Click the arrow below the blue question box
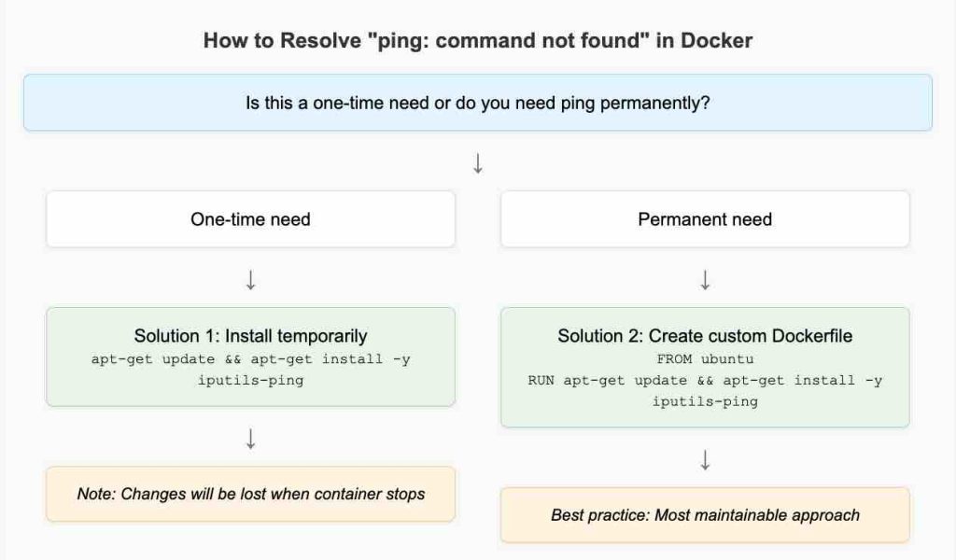This screenshot has width=956, height=560. pos(478,163)
